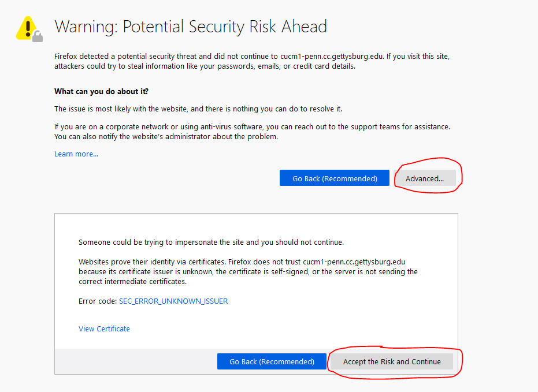Click the Firefox detected a potential security threat paragraph
The height and width of the screenshot is (392, 538).
point(252,61)
